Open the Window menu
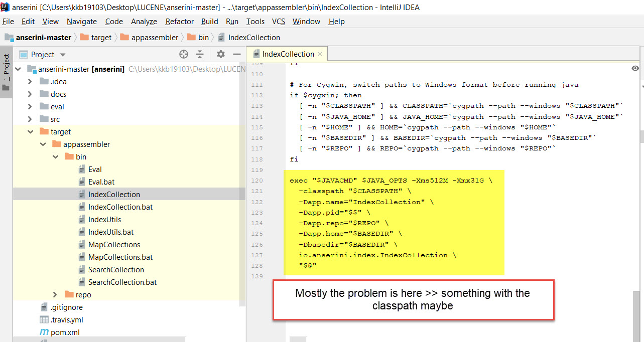The image size is (644, 342). (306, 22)
